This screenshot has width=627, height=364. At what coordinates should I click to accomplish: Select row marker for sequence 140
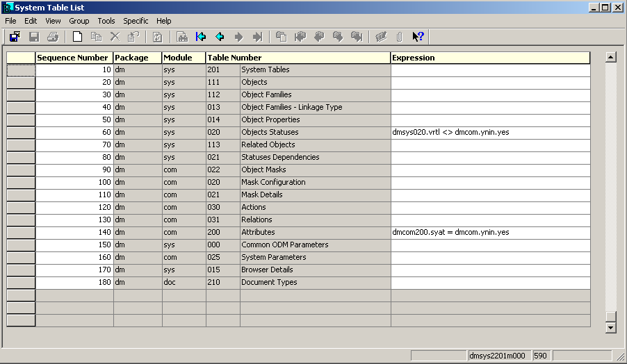21,233
